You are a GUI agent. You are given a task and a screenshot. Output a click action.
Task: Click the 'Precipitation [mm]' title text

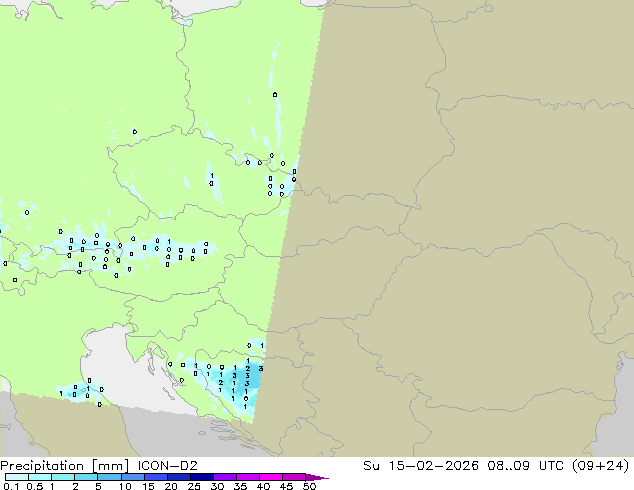(64, 466)
